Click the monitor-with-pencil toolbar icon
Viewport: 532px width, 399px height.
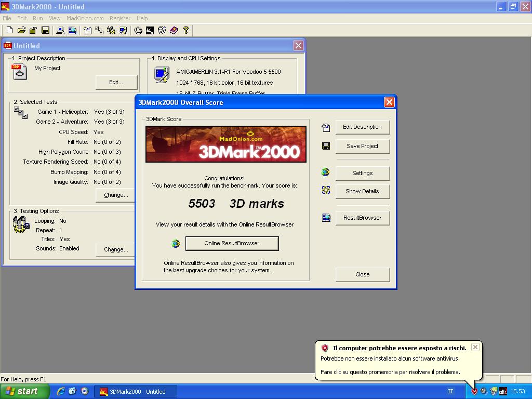[123, 31]
